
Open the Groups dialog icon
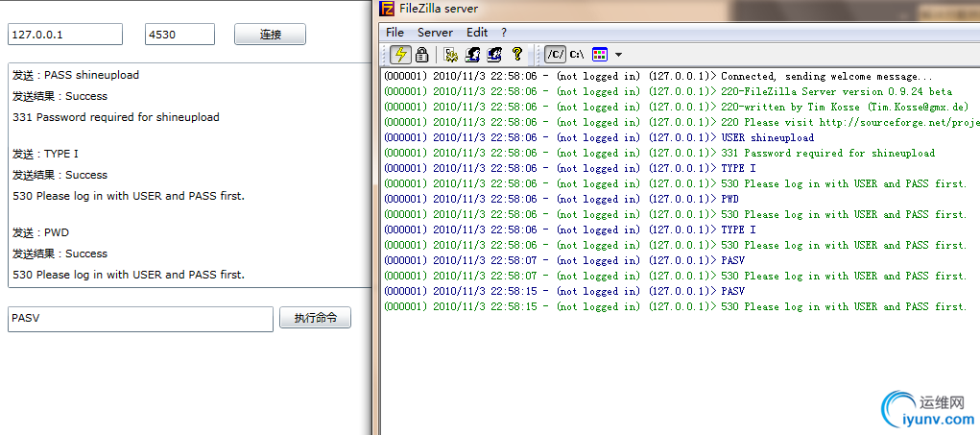494,55
